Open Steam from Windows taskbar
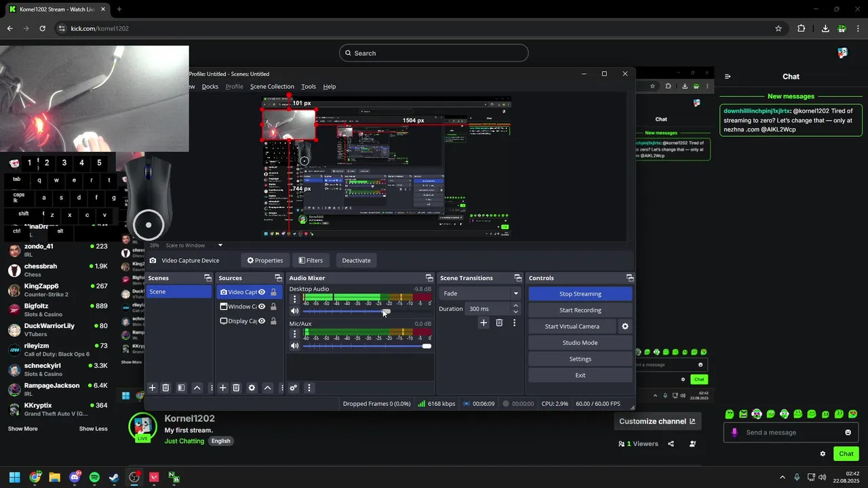Screen dimensions: 868x488 (114, 477)
